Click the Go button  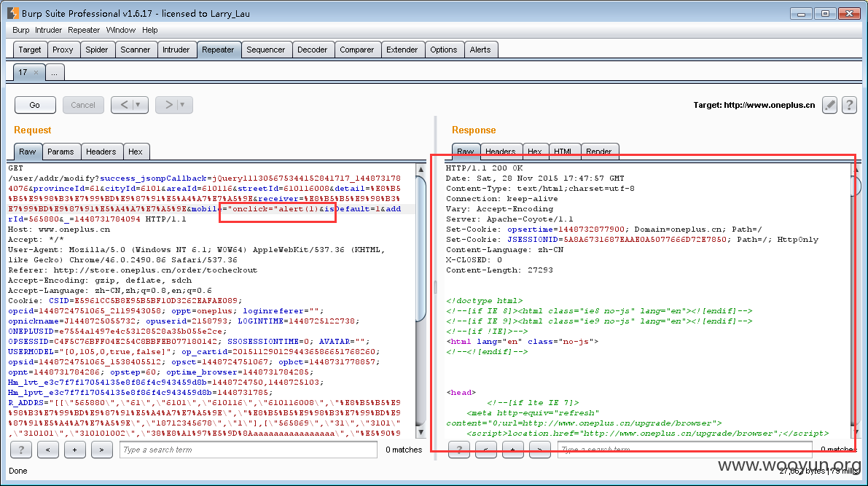pos(35,105)
